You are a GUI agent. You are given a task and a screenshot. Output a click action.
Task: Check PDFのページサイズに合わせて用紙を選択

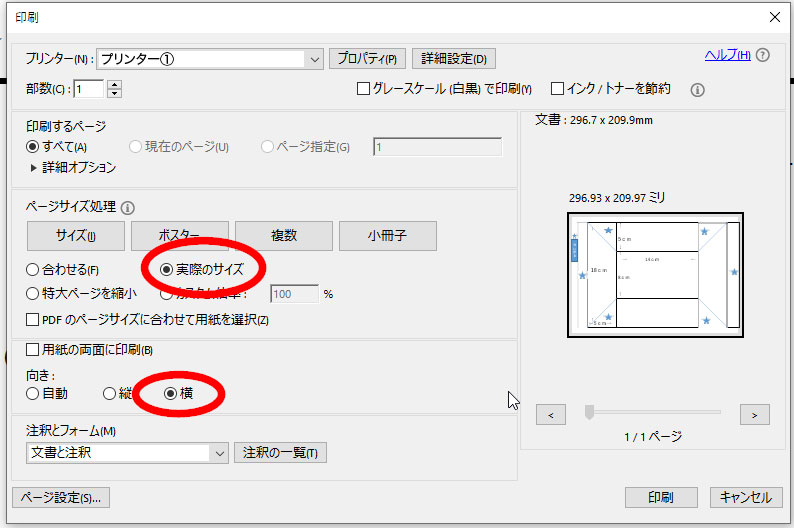click(x=33, y=320)
